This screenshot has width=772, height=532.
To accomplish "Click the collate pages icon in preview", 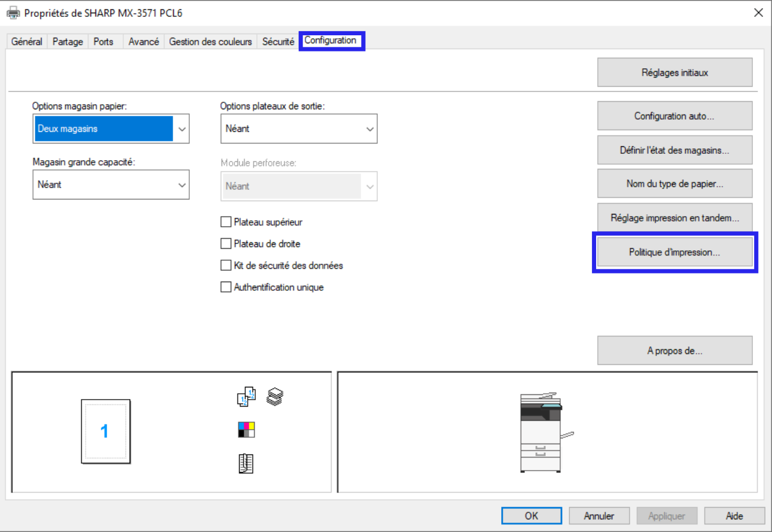I will 247,397.
